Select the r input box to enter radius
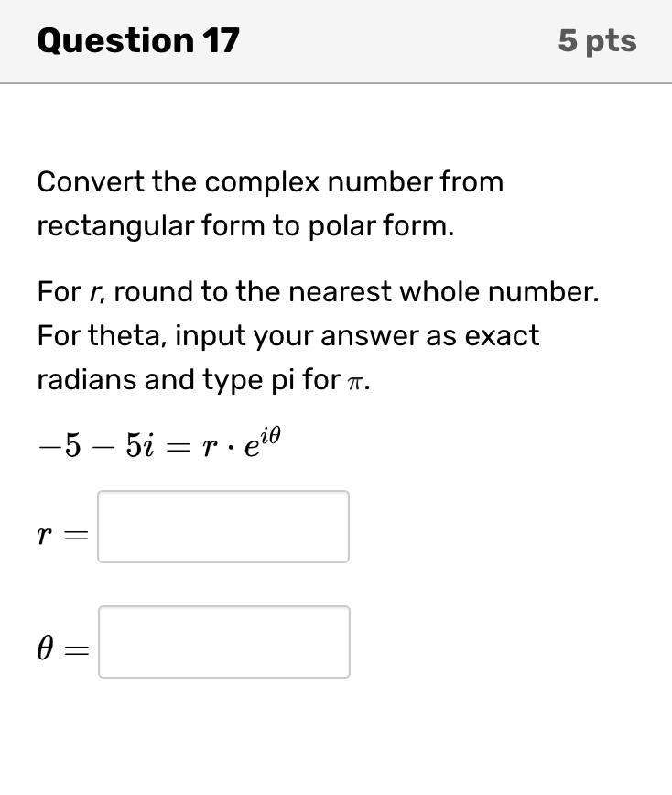 pos(223,527)
